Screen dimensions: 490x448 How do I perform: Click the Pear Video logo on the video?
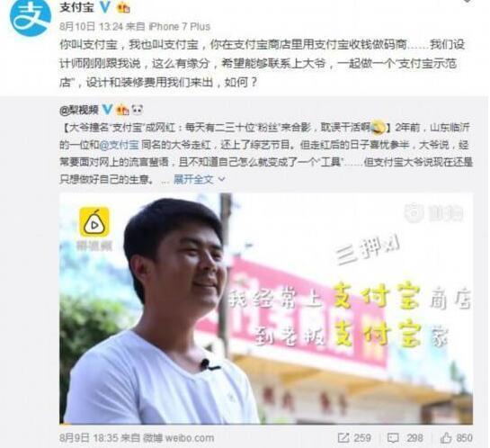94,222
